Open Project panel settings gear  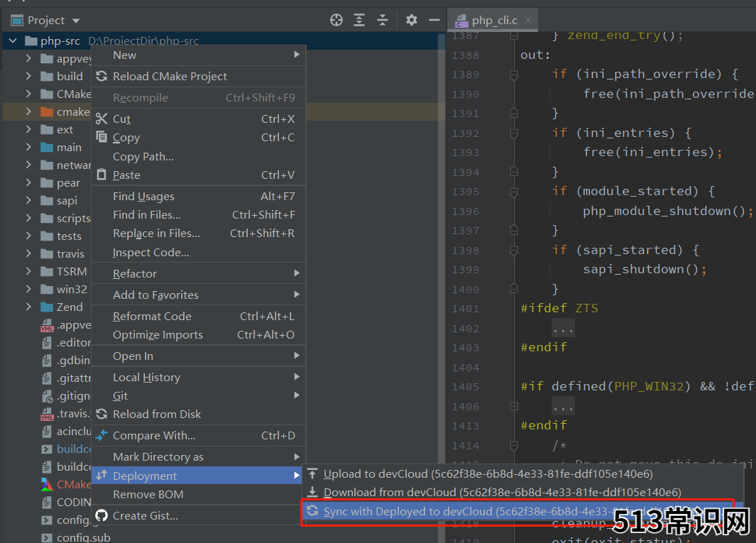tap(411, 21)
